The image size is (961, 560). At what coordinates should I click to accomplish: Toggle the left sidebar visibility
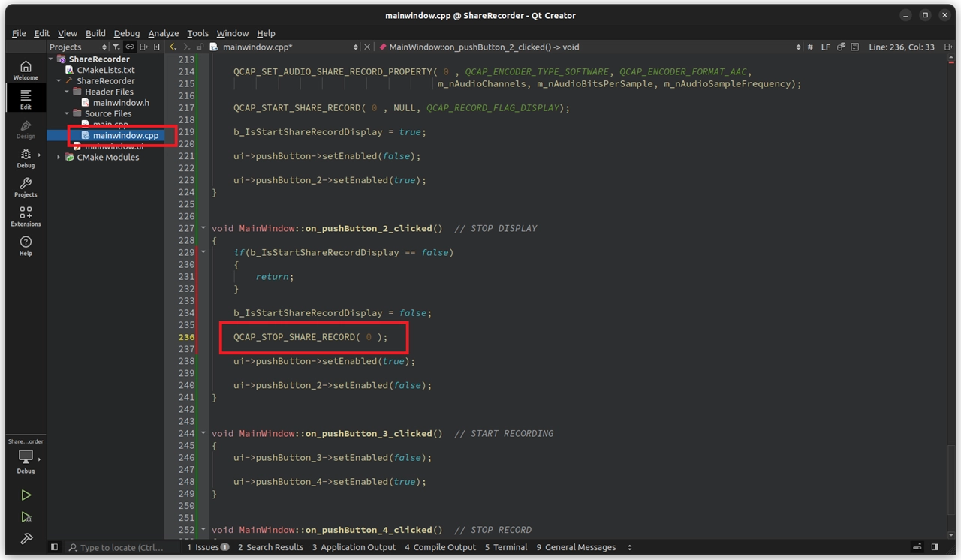coord(54,547)
